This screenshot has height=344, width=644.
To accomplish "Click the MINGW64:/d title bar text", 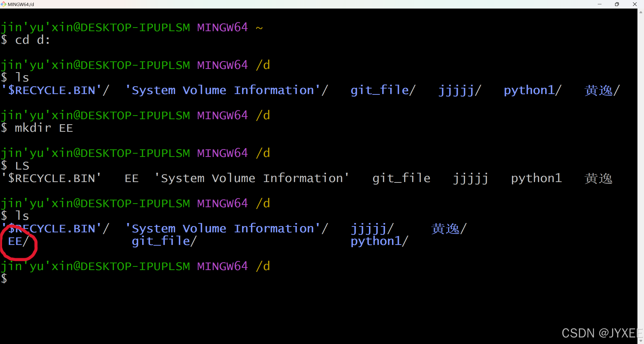I will (21, 4).
